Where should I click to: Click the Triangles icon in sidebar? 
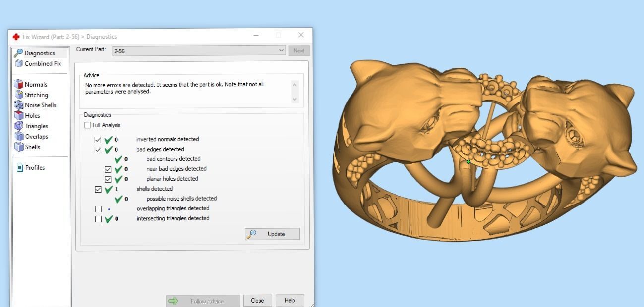[19, 126]
